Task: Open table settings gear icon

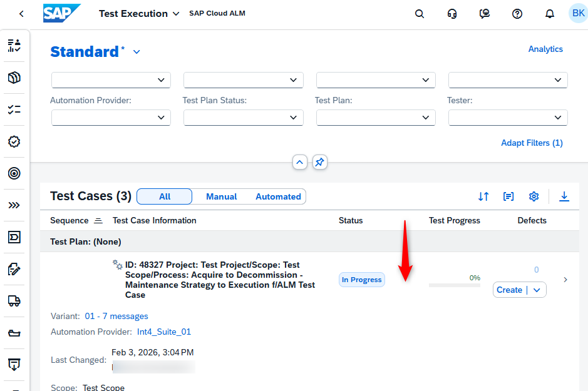Action: point(534,196)
